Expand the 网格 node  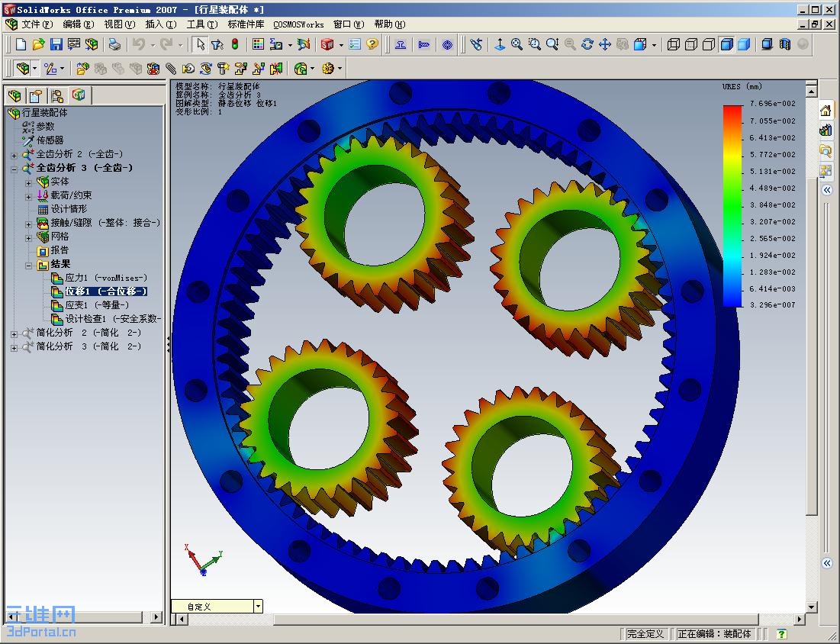tap(28, 238)
